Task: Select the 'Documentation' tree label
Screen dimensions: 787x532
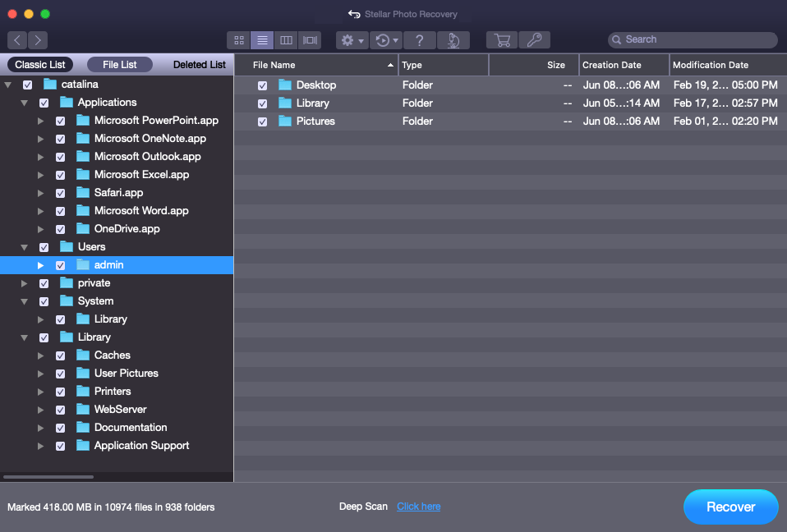Action: tap(131, 427)
